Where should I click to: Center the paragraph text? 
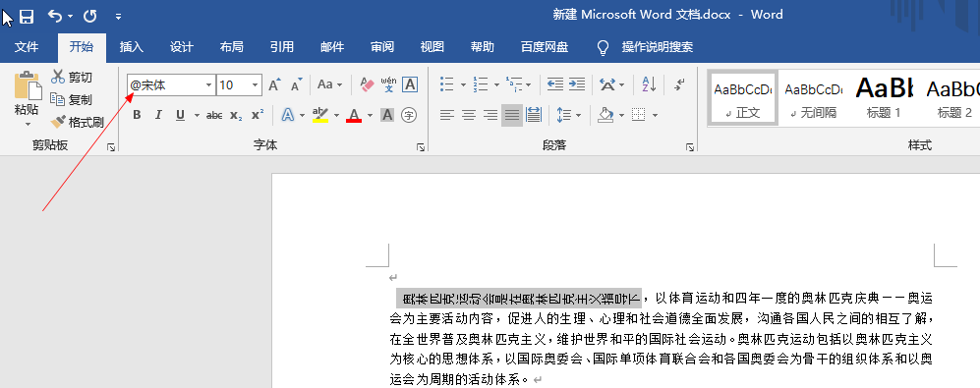click(469, 115)
